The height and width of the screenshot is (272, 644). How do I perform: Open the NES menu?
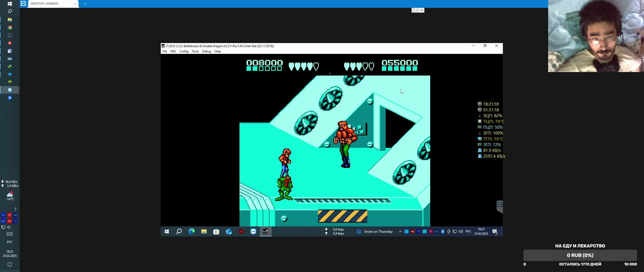pyautogui.click(x=173, y=51)
